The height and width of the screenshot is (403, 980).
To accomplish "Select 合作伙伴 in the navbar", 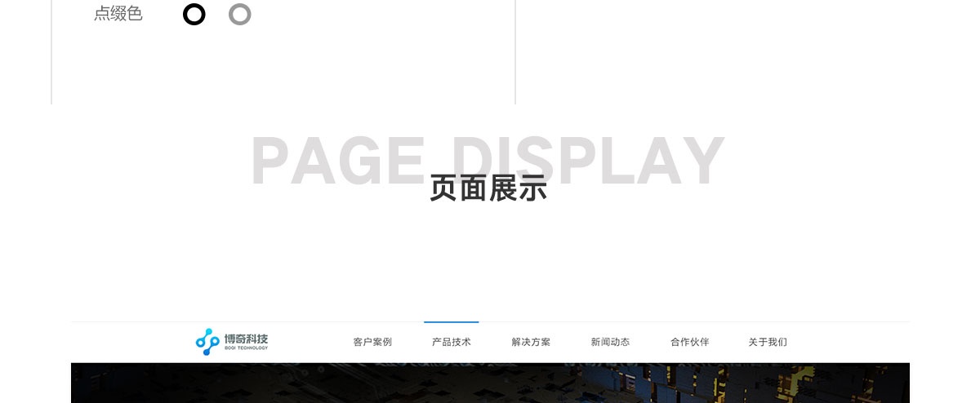I will click(x=689, y=342).
